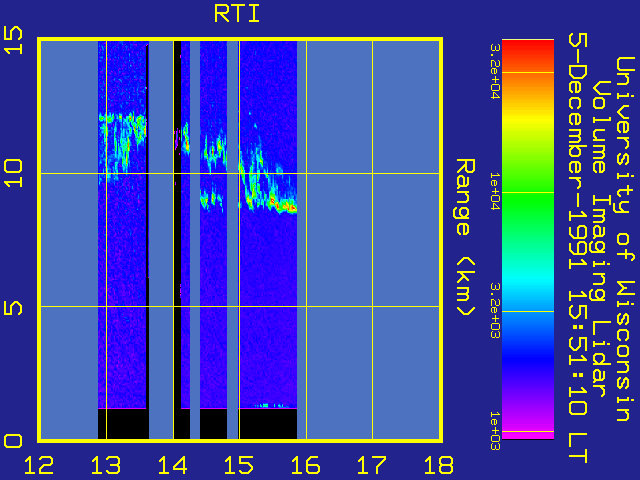Click the hour 16 time axis label
640x480 pixels.
pos(306,465)
